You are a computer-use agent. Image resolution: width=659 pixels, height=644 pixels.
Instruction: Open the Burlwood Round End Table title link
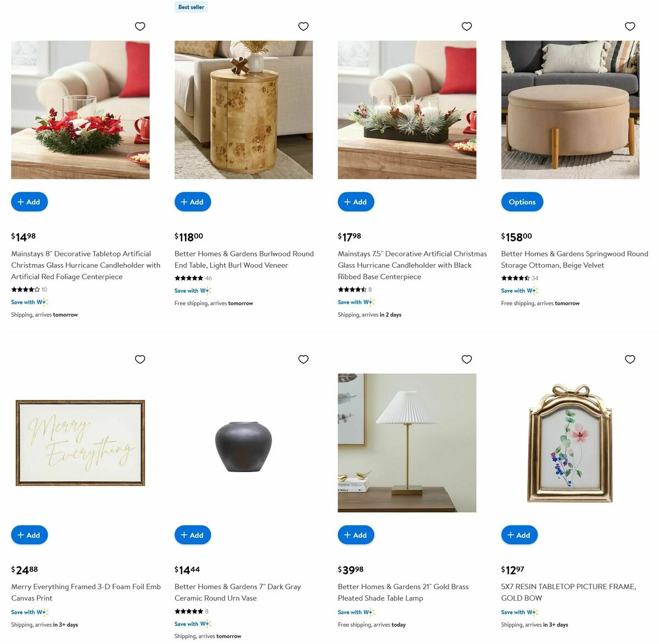pyautogui.click(x=244, y=259)
